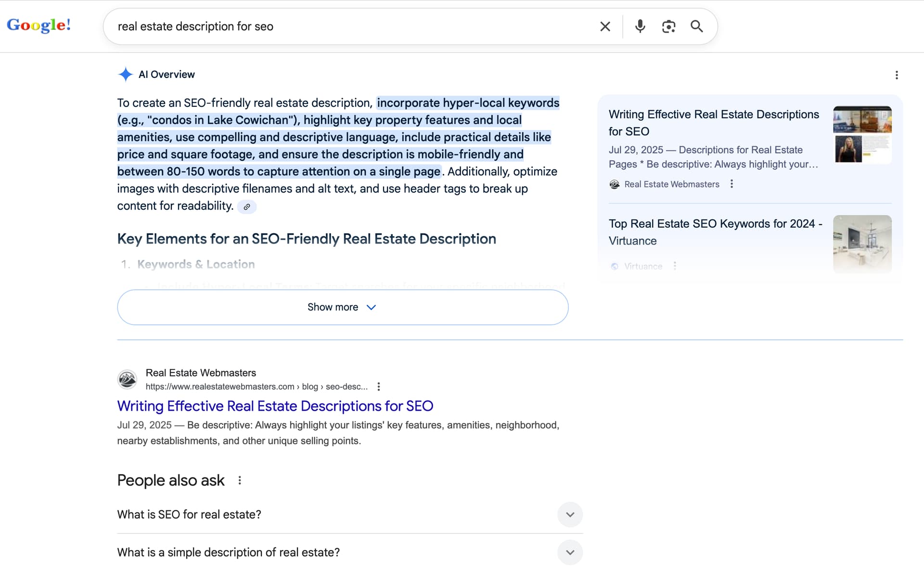Open three-dot menu beside Real Estate Webmasters card
Image resolution: width=924 pixels, height=571 pixels.
pos(731,184)
